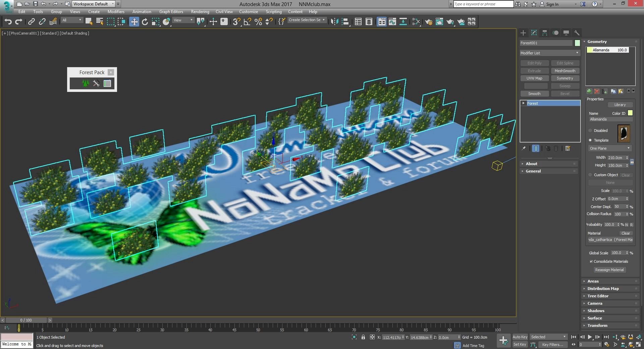Click the Library button
Screen dimensions: 644x349
pos(620,105)
